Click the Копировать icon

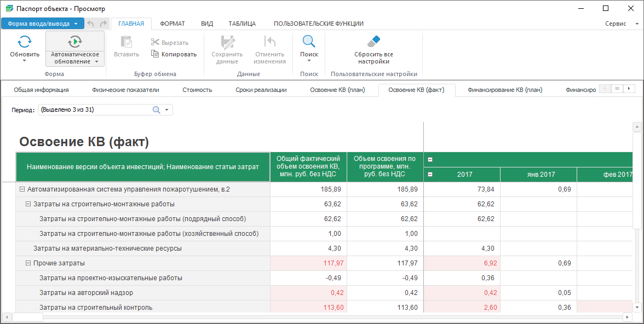(155, 54)
